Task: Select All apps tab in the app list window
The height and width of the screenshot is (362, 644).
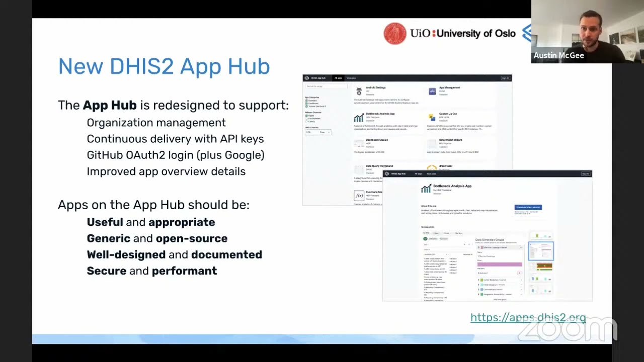Action: pos(338,78)
